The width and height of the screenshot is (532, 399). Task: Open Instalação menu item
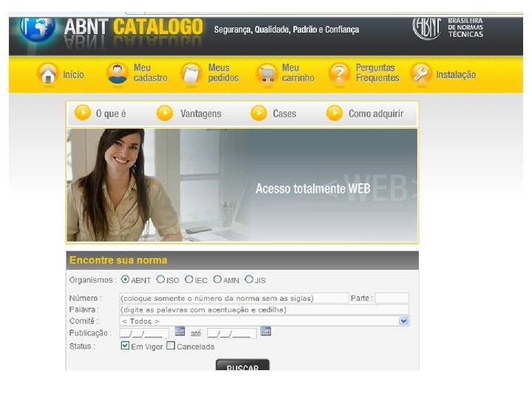point(456,75)
